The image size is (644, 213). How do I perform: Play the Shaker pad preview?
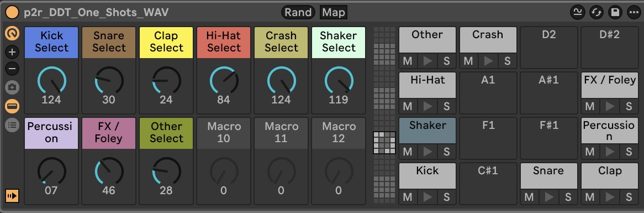pyautogui.click(x=427, y=152)
